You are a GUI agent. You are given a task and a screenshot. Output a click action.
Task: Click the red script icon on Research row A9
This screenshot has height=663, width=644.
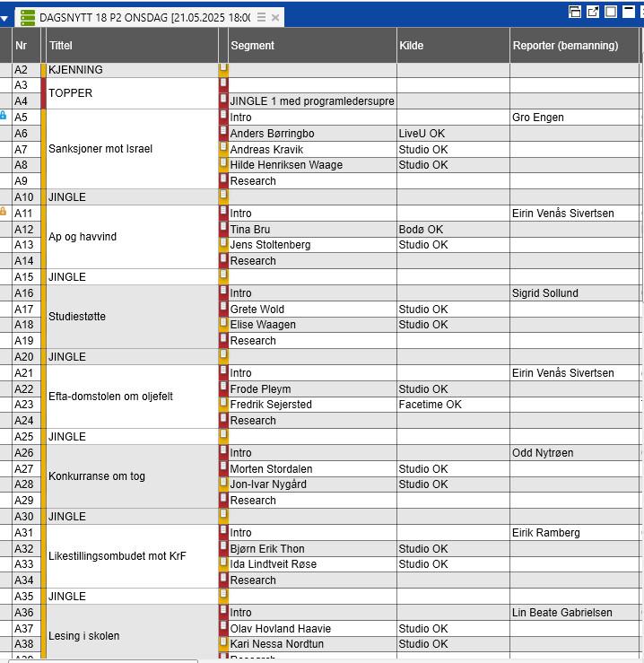(223, 179)
